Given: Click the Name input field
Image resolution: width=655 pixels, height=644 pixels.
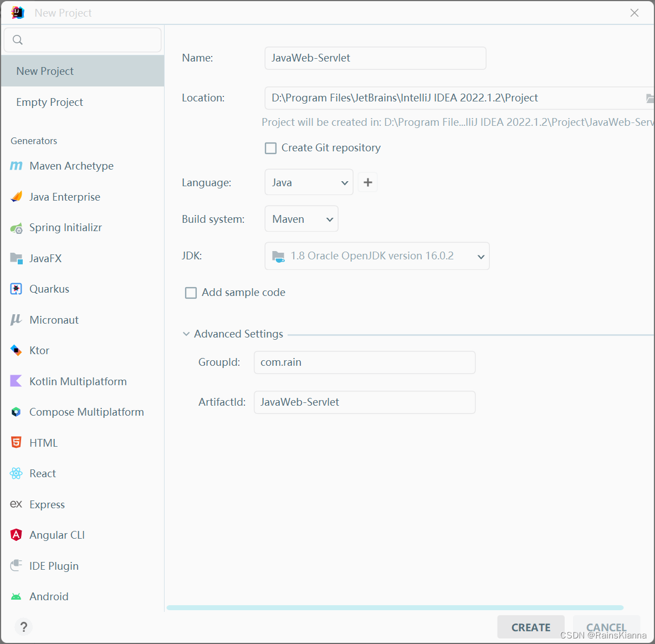Looking at the screenshot, I should click(375, 58).
